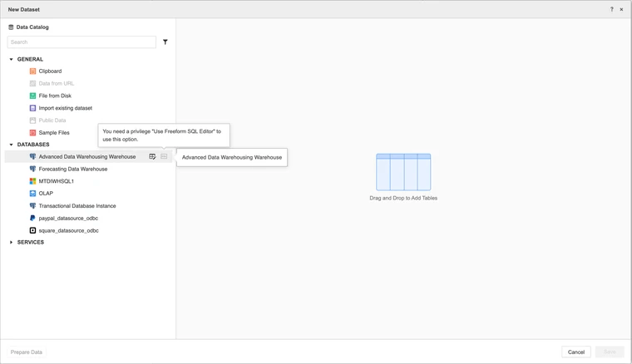632x364 pixels.
Task: Click the edit icon on Advanced Data Warehousing Warehouse
Action: [152, 156]
